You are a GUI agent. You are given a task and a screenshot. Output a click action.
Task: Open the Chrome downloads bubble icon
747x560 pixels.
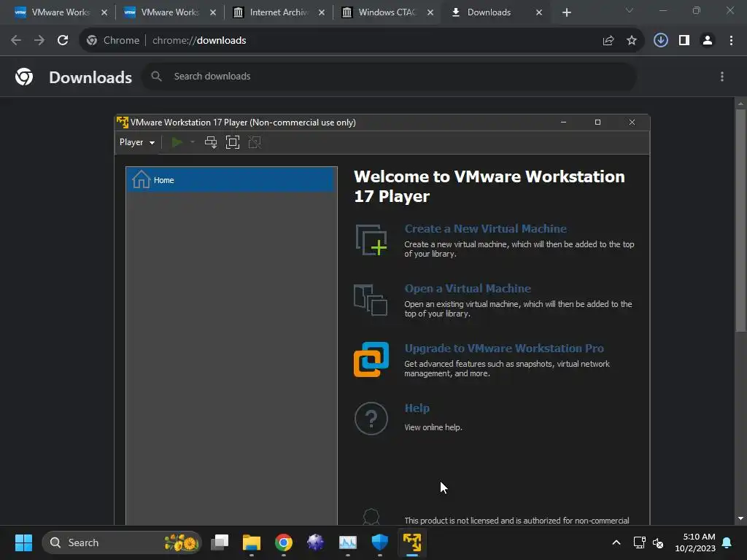click(x=661, y=41)
